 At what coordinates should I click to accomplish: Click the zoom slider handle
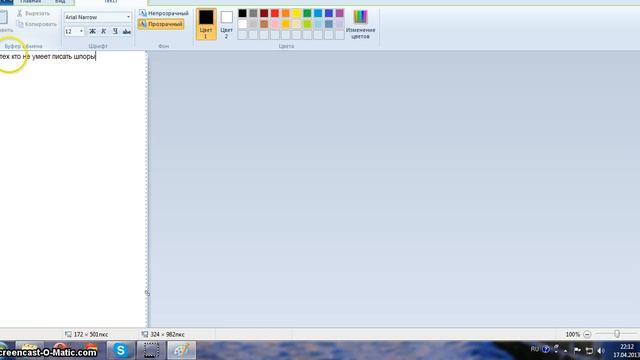pos(617,334)
